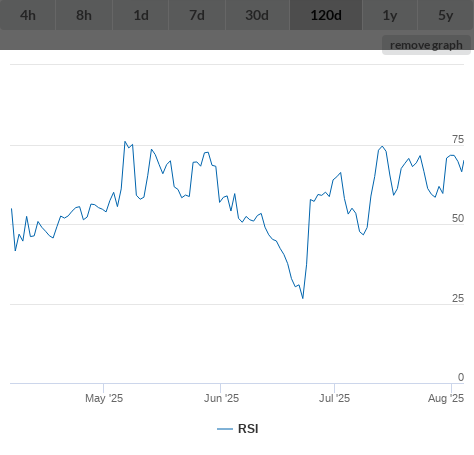
Task: Click the remove graph button
Action: (426, 45)
